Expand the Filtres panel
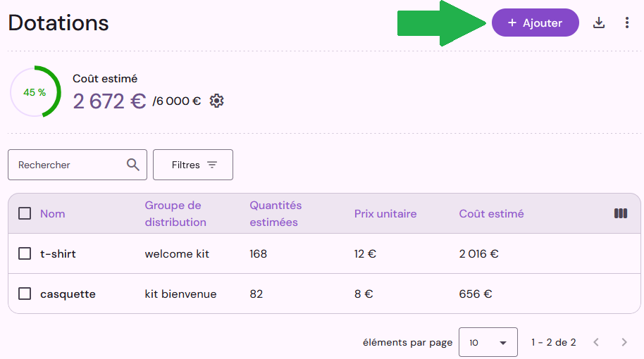Image resolution: width=644 pixels, height=359 pixels. (193, 165)
